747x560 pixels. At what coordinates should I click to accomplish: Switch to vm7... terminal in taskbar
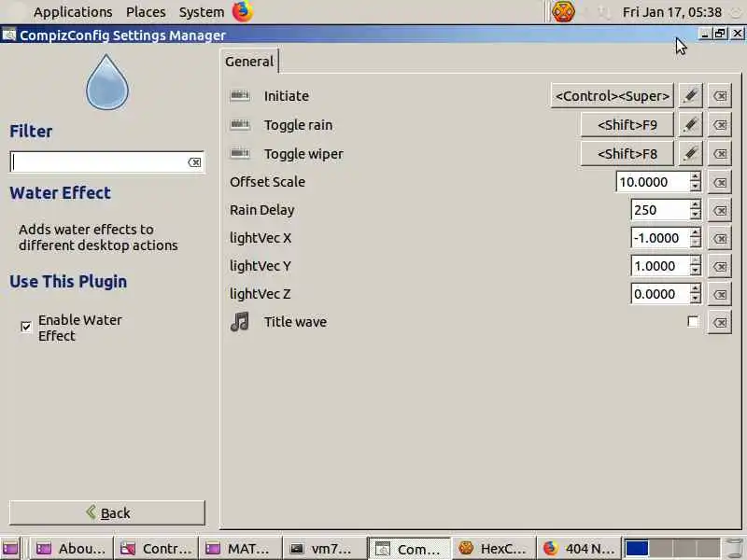coord(325,549)
